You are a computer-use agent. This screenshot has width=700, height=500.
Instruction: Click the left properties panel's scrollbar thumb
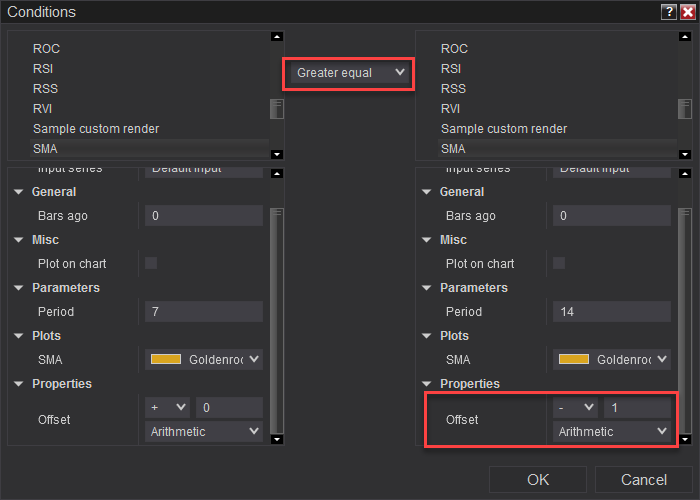point(277,321)
